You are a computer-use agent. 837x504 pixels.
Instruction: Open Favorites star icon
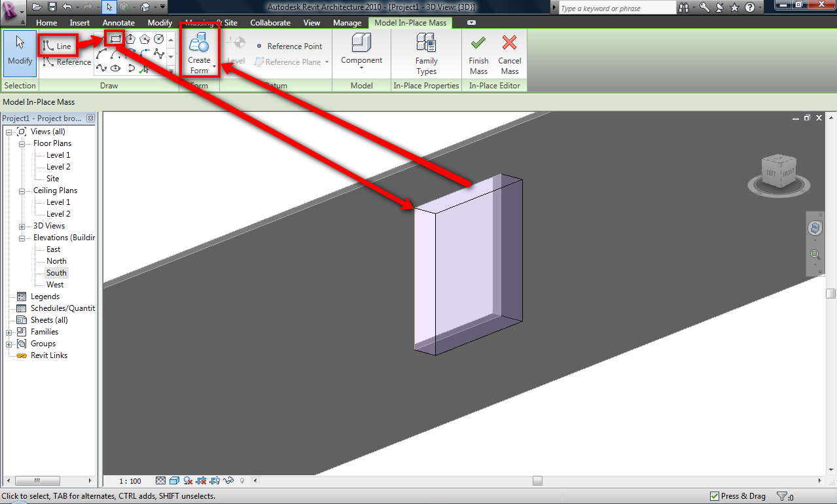click(735, 8)
